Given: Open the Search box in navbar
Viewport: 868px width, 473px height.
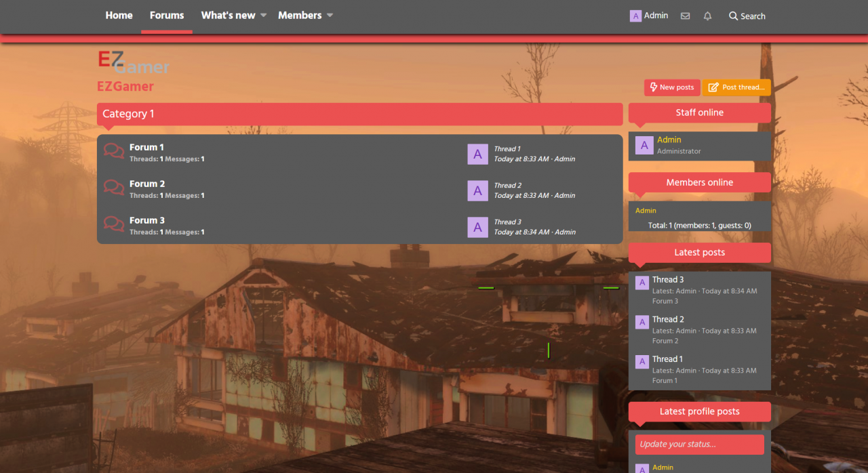Looking at the screenshot, I should [x=747, y=16].
